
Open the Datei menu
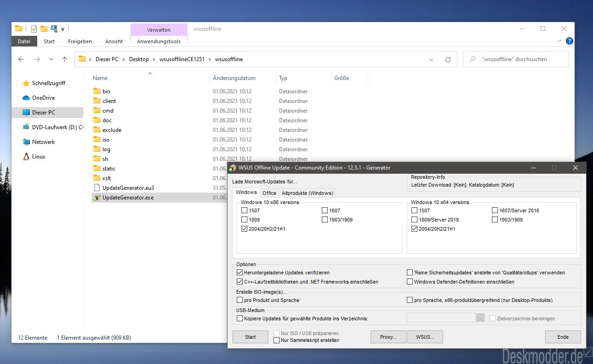24,41
